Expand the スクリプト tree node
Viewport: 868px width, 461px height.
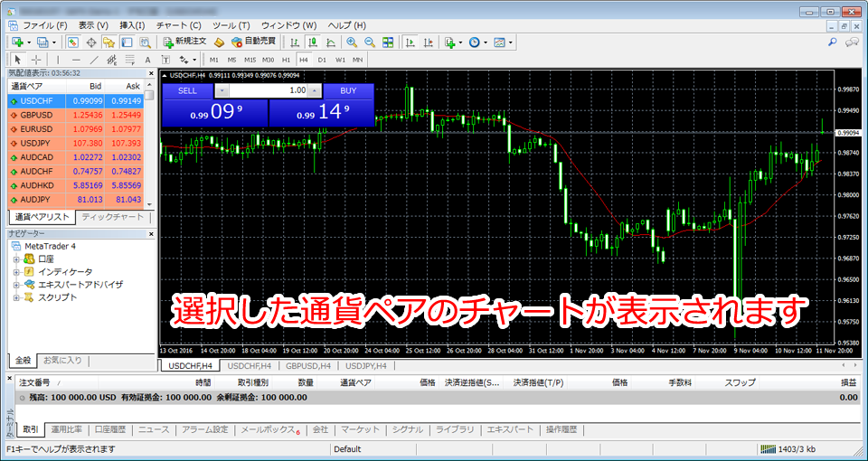(x=16, y=297)
